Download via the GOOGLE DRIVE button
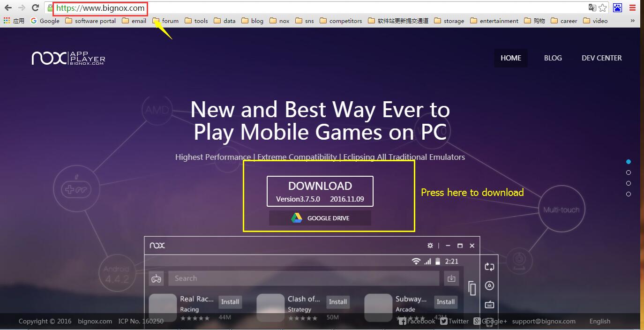Viewport: 644px width, 330px height. (x=320, y=218)
